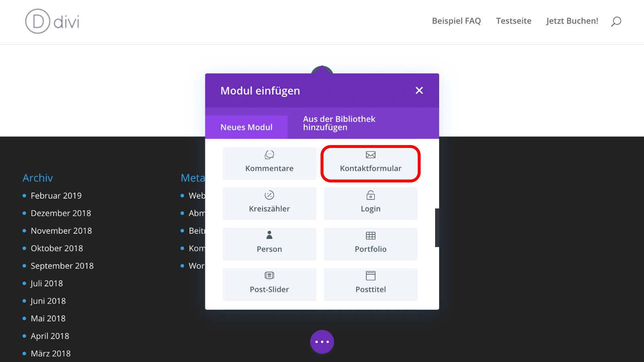Close the Modul einfügen dialog
The width and height of the screenshot is (644, 362).
coord(419,90)
